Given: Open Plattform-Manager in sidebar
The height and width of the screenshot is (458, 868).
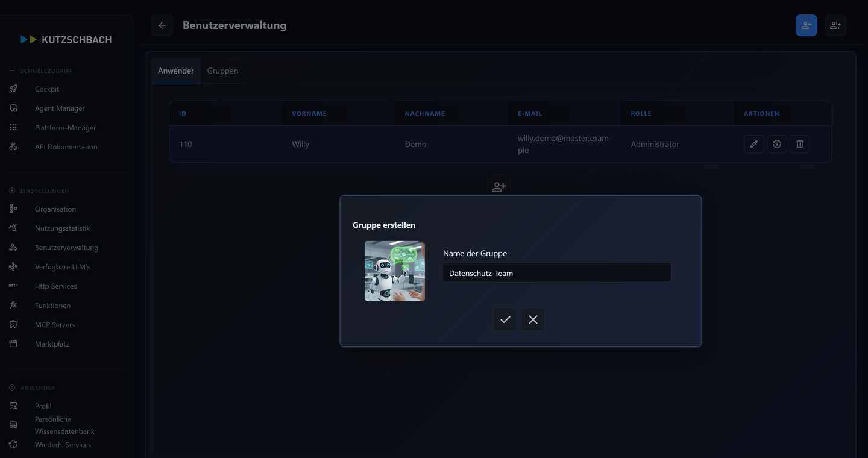Looking at the screenshot, I should [66, 128].
